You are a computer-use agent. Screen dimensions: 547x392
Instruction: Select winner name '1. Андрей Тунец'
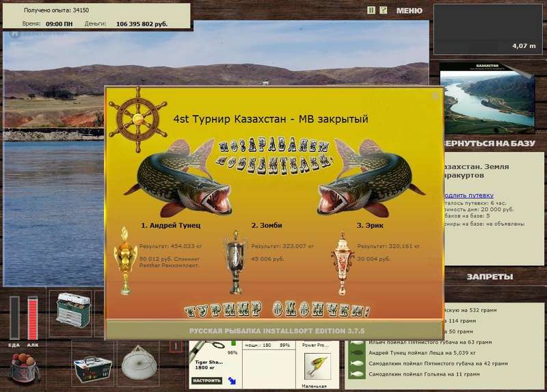tap(171, 226)
